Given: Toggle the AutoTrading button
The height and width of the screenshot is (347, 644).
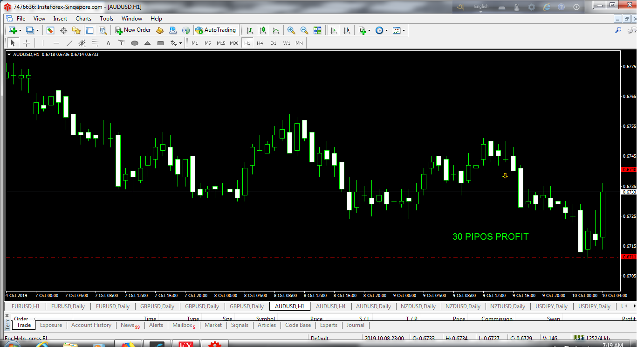Looking at the screenshot, I should pos(215,30).
